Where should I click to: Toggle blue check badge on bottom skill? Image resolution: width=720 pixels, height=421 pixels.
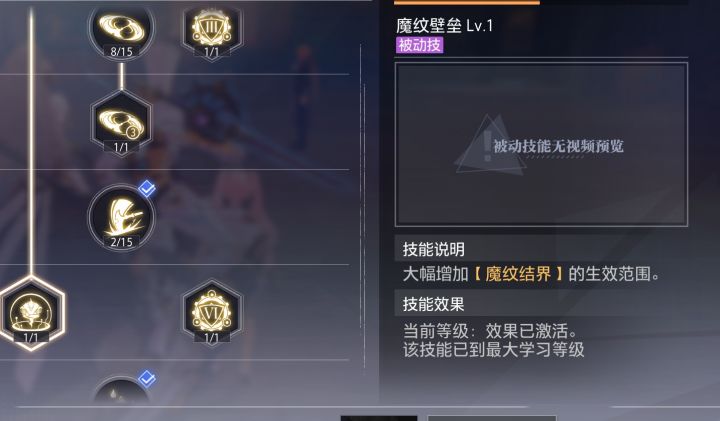[147, 379]
